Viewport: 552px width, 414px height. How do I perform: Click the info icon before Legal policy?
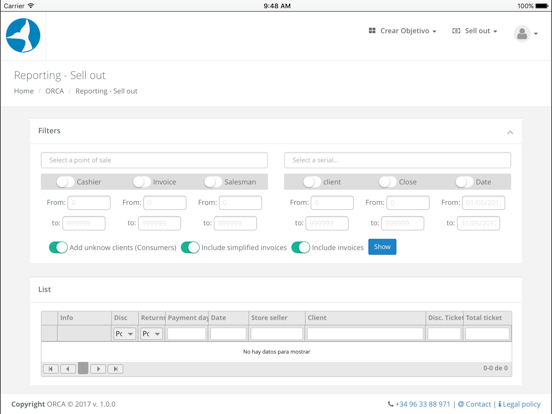[500, 404]
